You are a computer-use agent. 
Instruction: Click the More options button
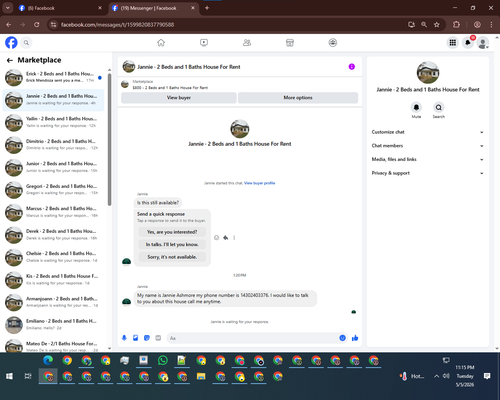298,98
